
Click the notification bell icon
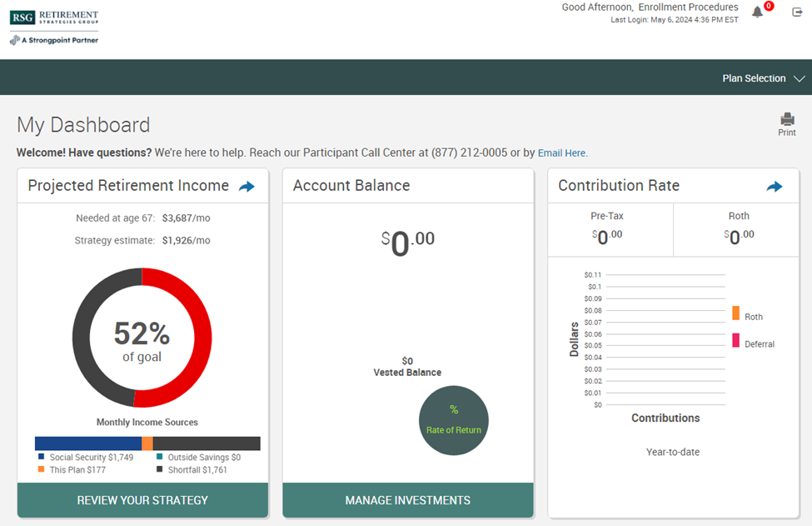pyautogui.click(x=757, y=13)
